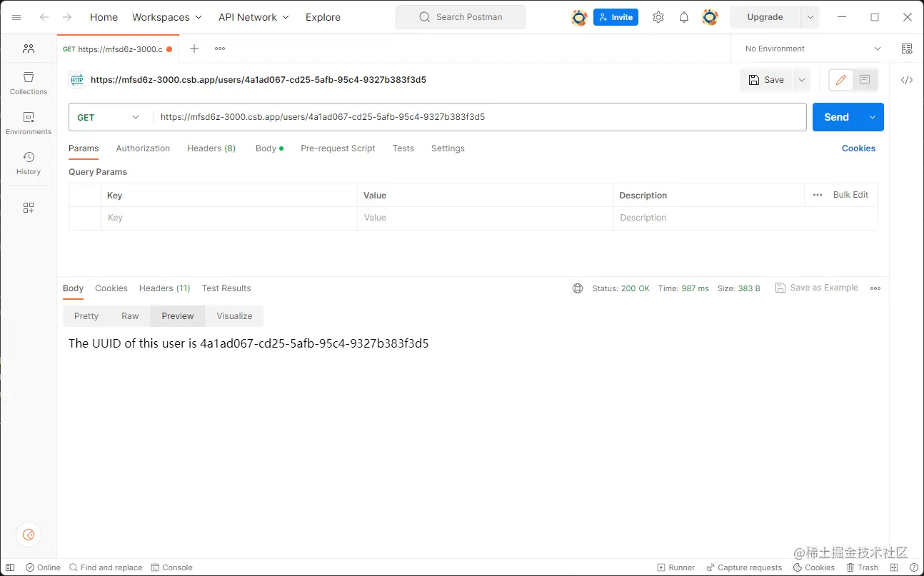Open the No Environment selector
This screenshot has width=924, height=576.
(x=813, y=49)
